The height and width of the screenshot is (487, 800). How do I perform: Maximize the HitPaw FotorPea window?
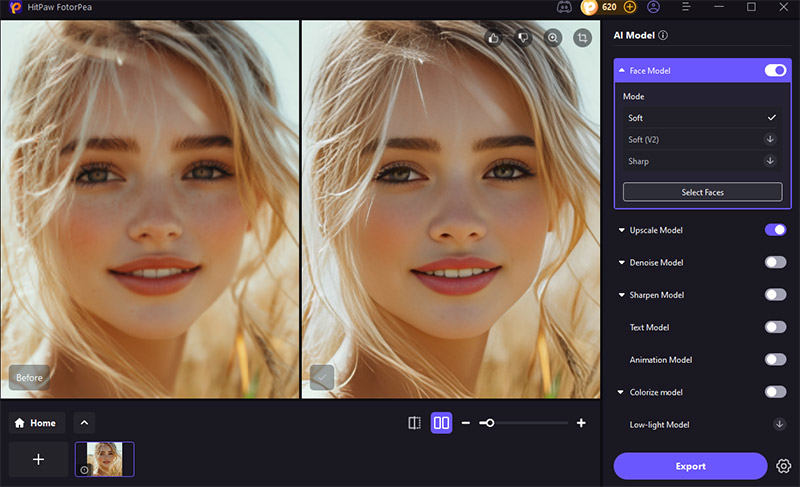[x=751, y=7]
